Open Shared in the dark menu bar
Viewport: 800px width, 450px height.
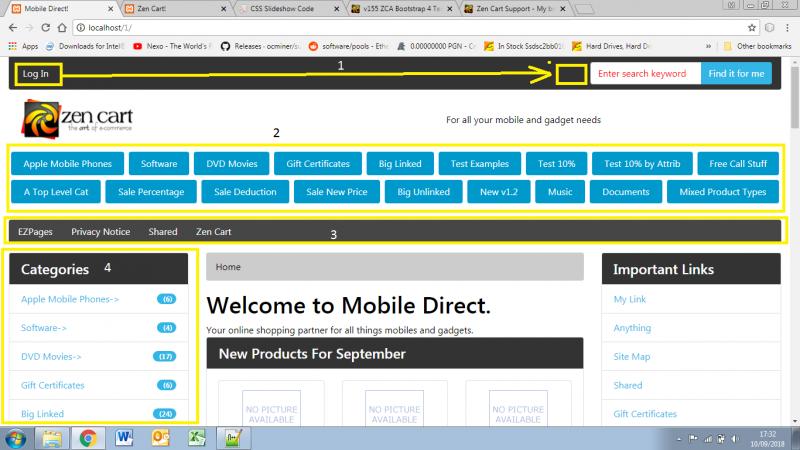(163, 232)
